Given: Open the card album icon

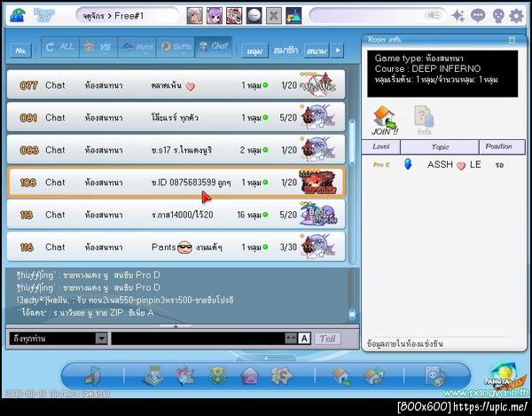Looking at the screenshot, I should (435, 376).
